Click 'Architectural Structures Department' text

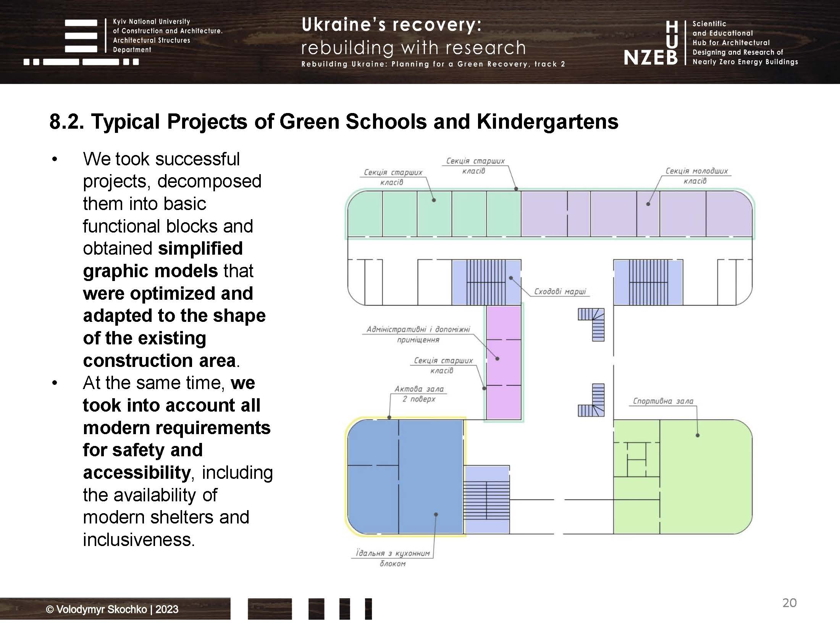151,45
